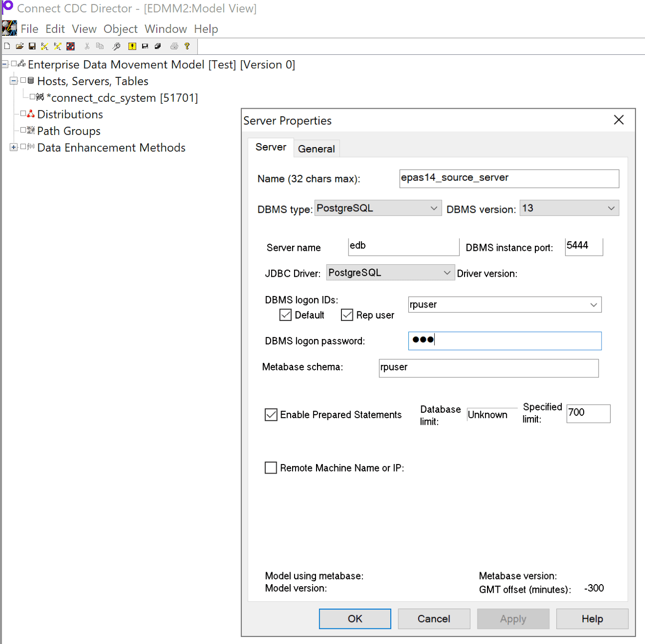
Task: Click the f(x) icon beside Data Enhancement Methods
Action: pyautogui.click(x=30, y=147)
